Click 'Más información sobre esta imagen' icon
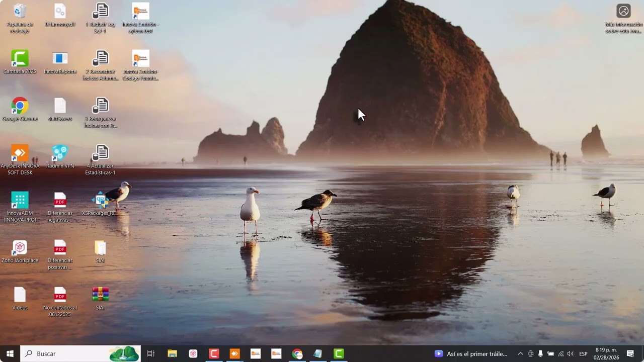Image resolution: width=644 pixels, height=362 pixels. (x=624, y=18)
